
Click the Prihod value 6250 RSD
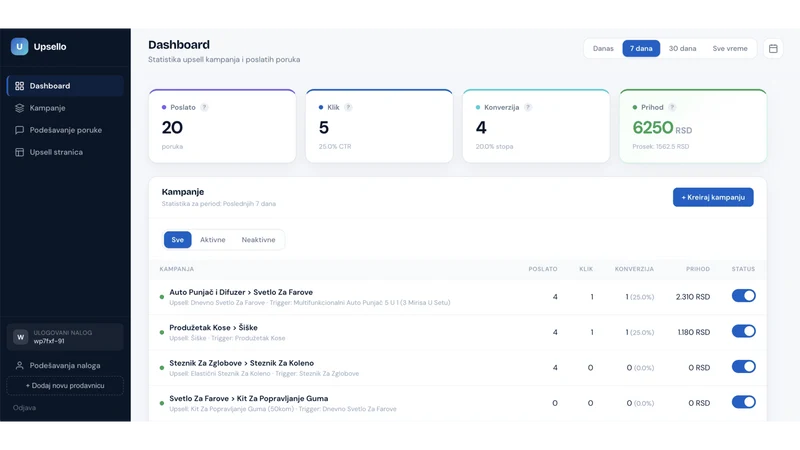[x=662, y=128]
